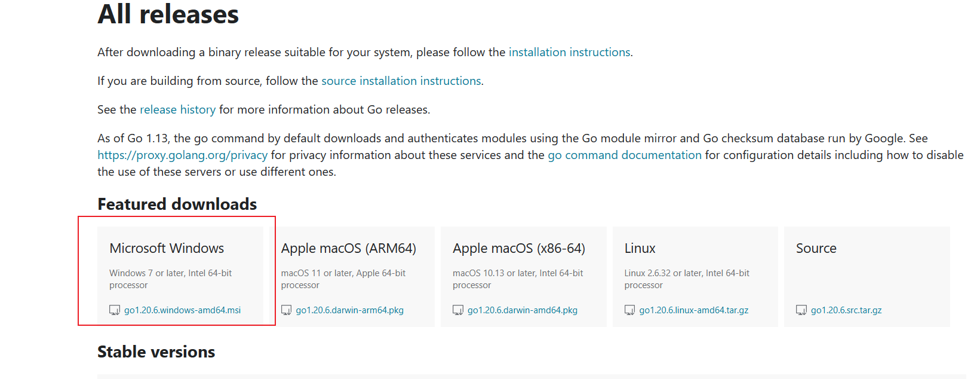Open the release history link
This screenshot has height=379, width=980.
177,110
